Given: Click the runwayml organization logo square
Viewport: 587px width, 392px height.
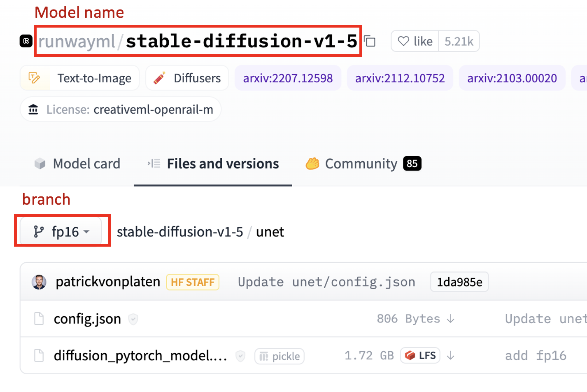Looking at the screenshot, I should (25, 41).
